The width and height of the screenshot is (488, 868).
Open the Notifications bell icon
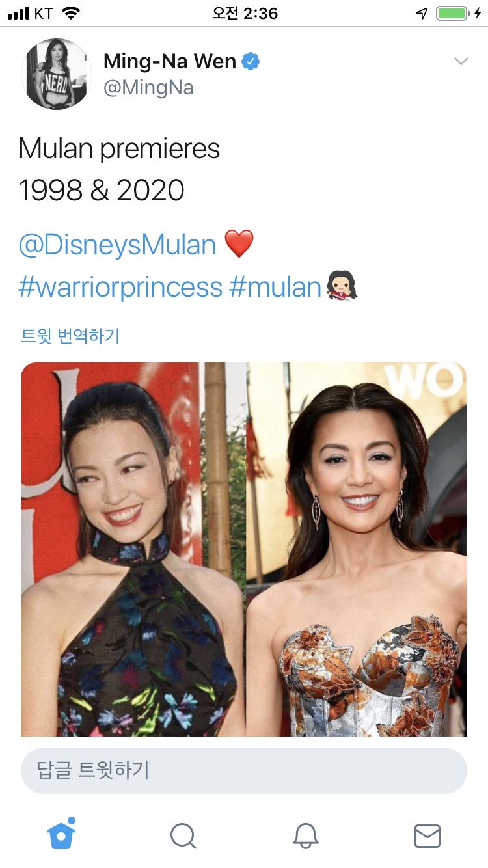point(305,835)
